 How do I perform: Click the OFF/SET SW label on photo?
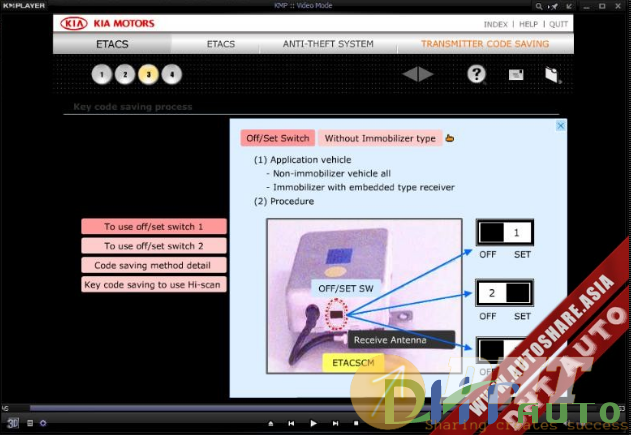346,289
